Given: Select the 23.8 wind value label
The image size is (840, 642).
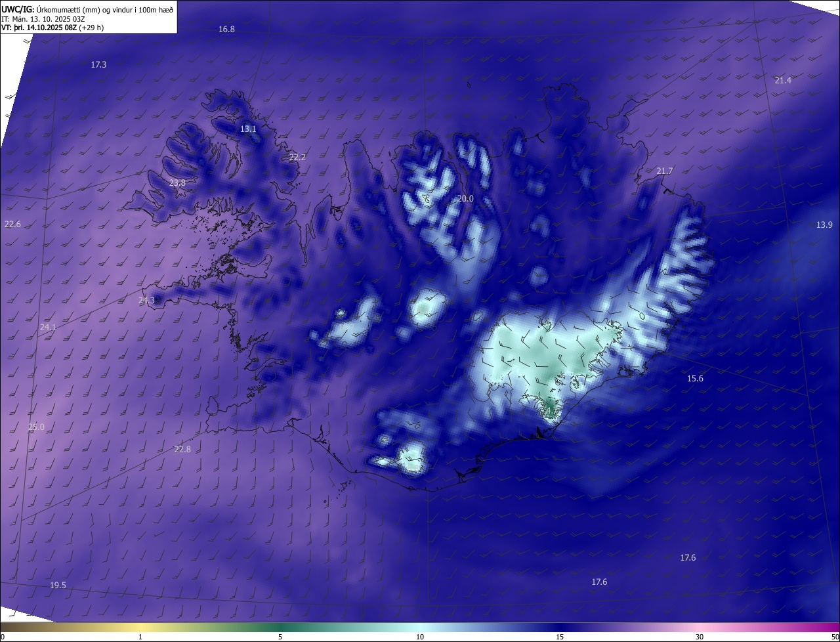Looking at the screenshot, I should [x=177, y=183].
